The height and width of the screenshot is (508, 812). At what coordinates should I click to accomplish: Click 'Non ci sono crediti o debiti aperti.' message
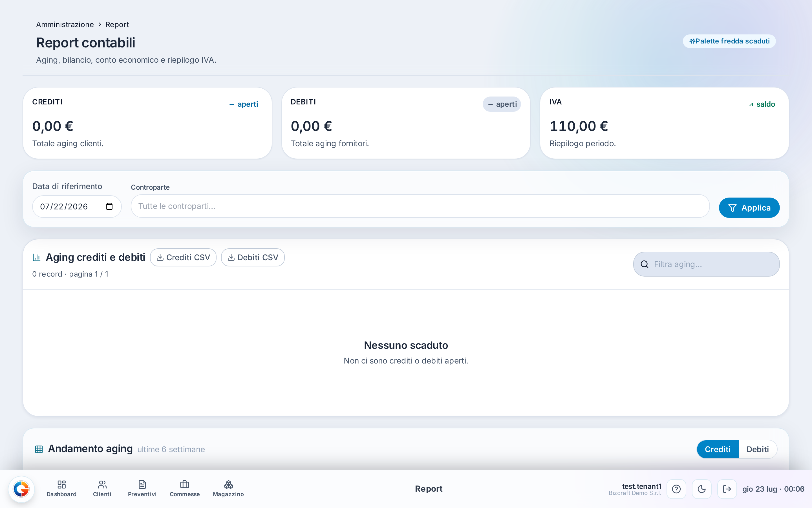[406, 361]
